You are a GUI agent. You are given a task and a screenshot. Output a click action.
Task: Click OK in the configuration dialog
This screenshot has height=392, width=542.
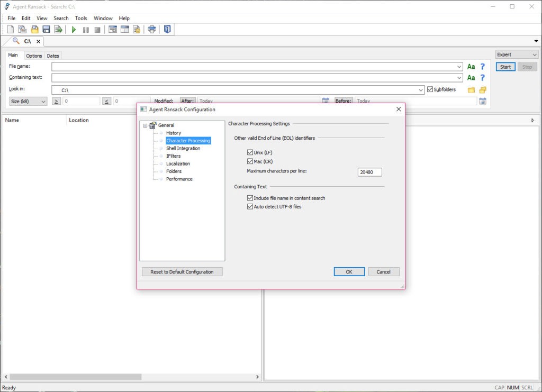pyautogui.click(x=349, y=272)
